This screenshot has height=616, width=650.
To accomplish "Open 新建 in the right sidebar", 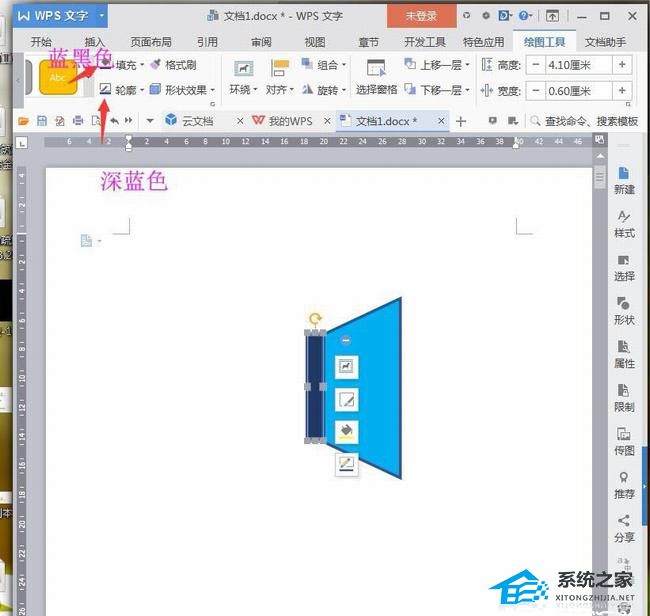I will click(x=624, y=181).
